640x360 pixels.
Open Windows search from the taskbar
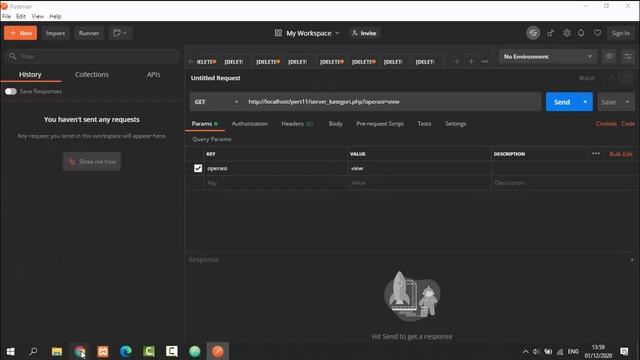pos(33,351)
